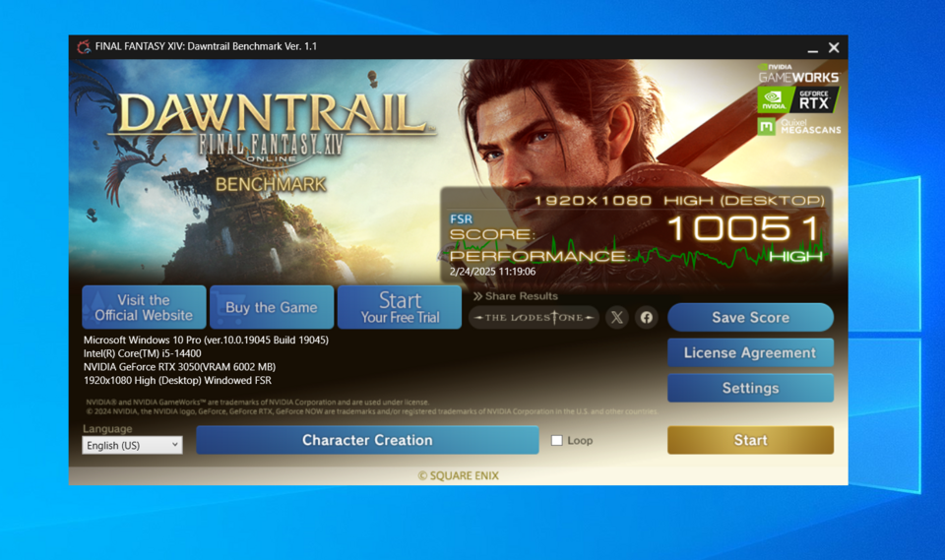Viewport: 945px width, 560px height.
Task: Open the Language dropdown
Action: pos(132,446)
